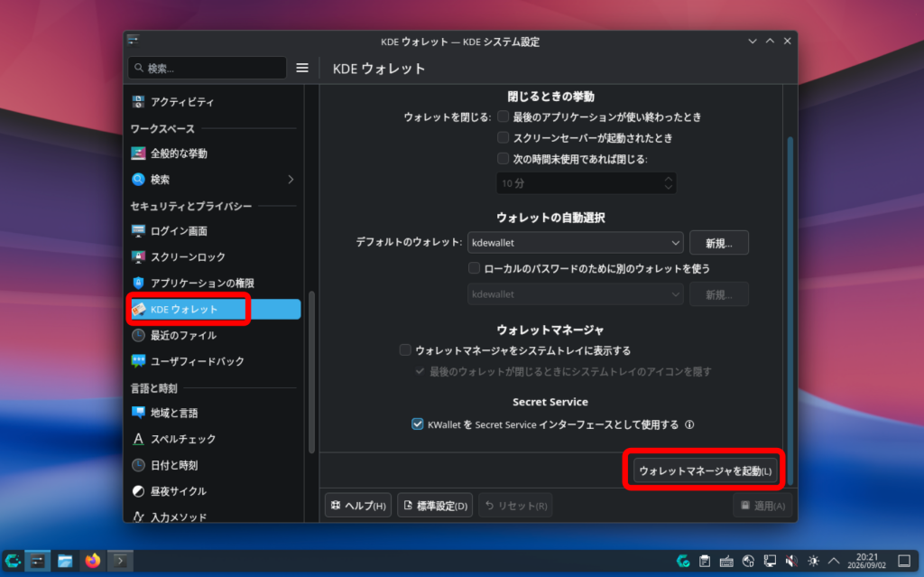Toggle KWallet as Secret Service interface
Screen dimensions: 924x577
(417, 424)
